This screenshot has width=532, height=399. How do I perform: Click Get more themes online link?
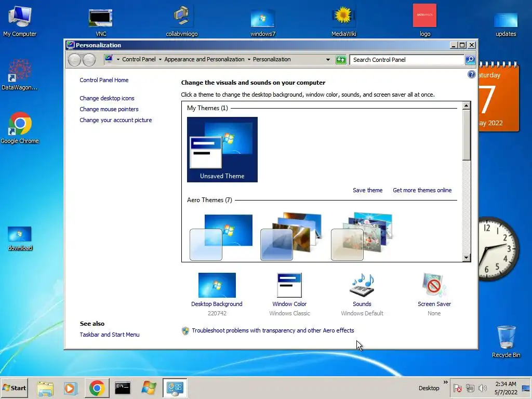pyautogui.click(x=422, y=190)
